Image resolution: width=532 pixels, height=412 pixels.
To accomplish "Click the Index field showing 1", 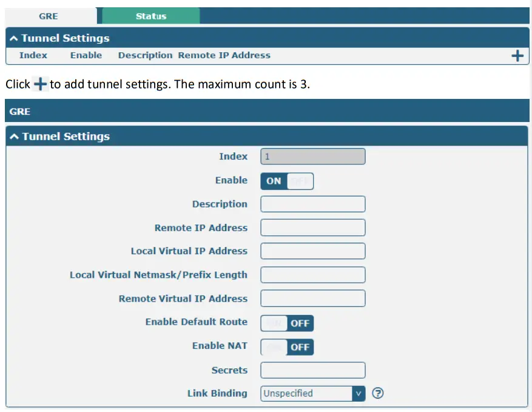I will pos(313,157).
